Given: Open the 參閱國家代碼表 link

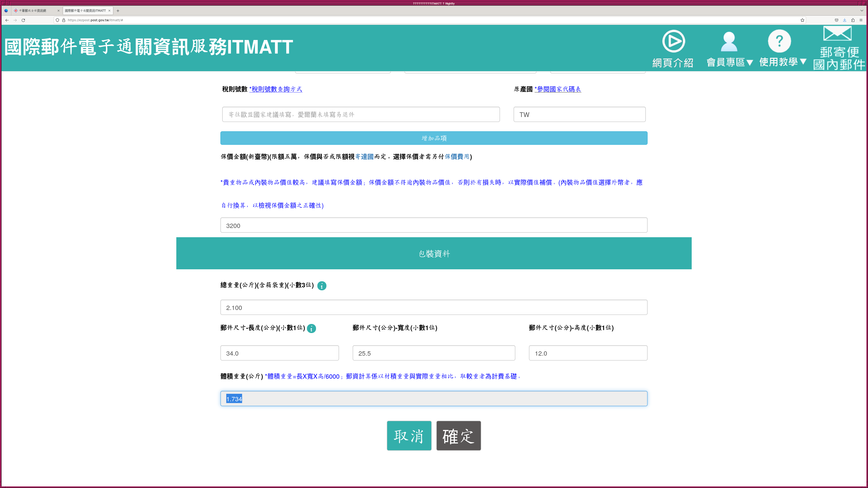Looking at the screenshot, I should tap(558, 89).
